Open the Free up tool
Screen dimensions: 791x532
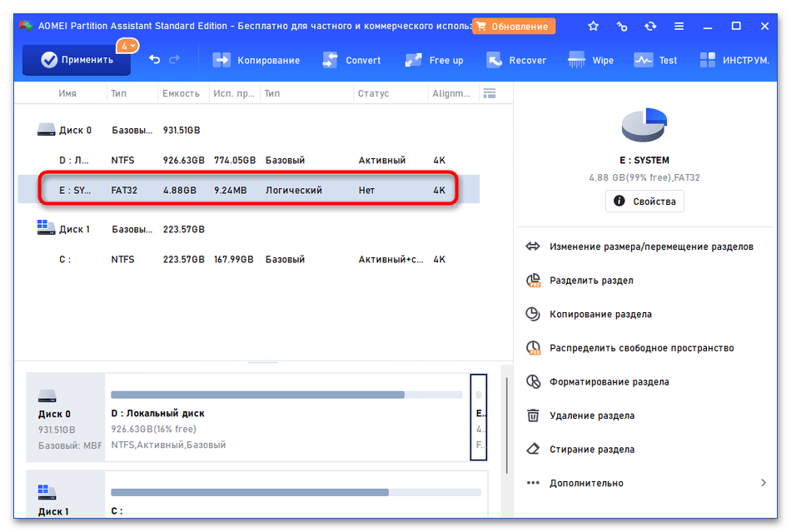click(x=434, y=60)
